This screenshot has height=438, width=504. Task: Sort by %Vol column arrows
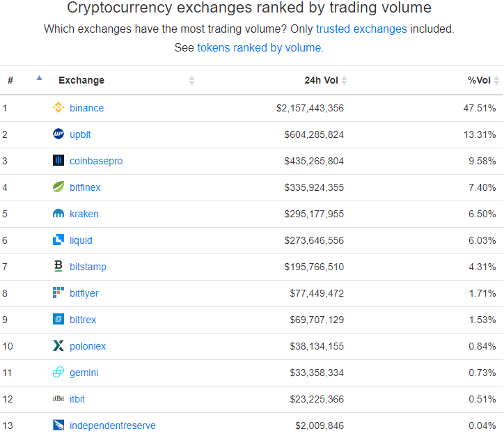[497, 81]
